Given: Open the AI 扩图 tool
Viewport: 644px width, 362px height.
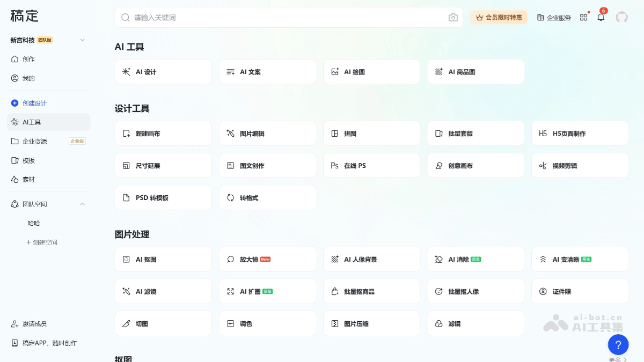Looking at the screenshot, I should 267,291.
